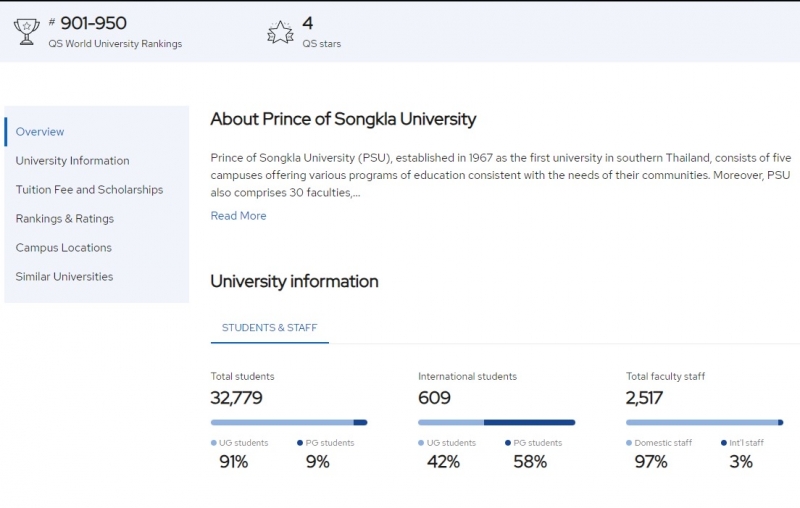Go to Similar Universities section
Screen dimensions: 800x508
[64, 277]
